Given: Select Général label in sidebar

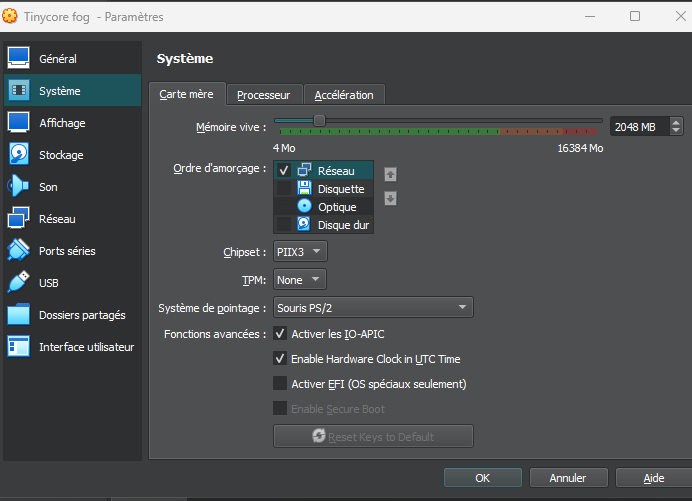Looking at the screenshot, I should pyautogui.click(x=58, y=59).
